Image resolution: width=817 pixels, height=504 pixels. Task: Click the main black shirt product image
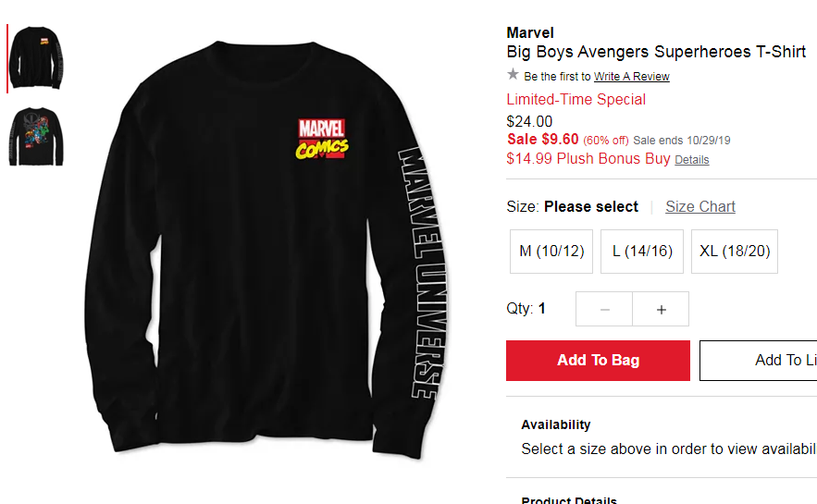[x=266, y=250]
